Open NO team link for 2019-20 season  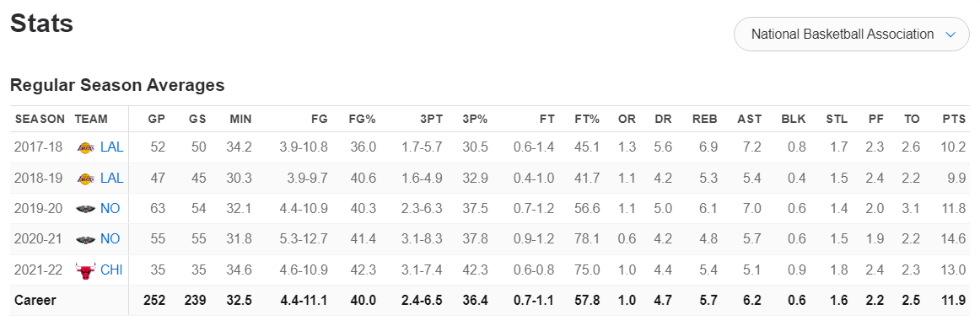[110, 209]
